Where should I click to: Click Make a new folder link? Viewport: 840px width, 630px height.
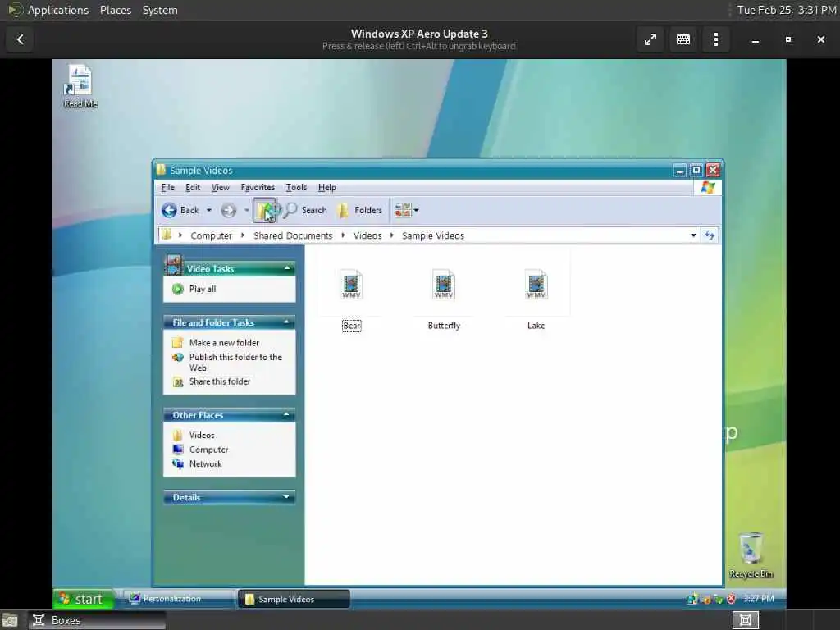coord(224,343)
